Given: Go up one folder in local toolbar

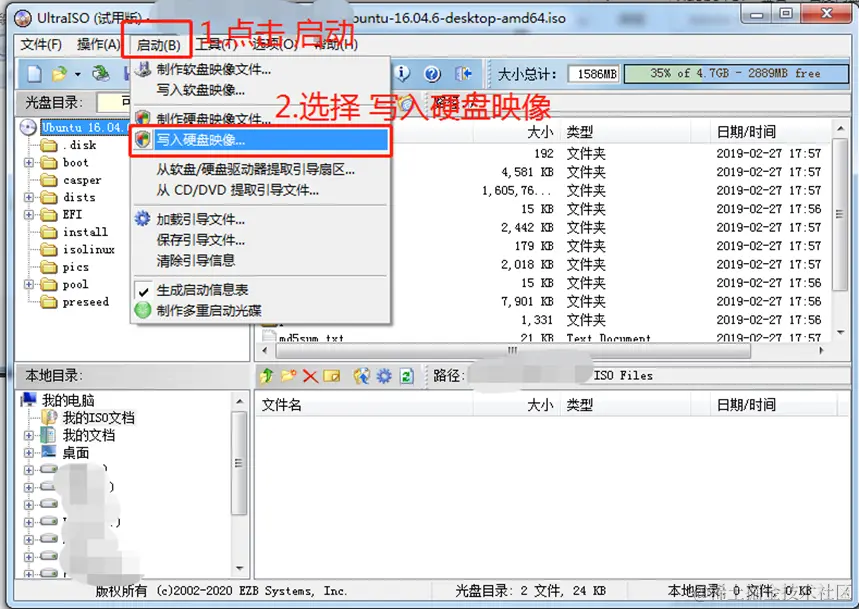Looking at the screenshot, I should click(267, 376).
